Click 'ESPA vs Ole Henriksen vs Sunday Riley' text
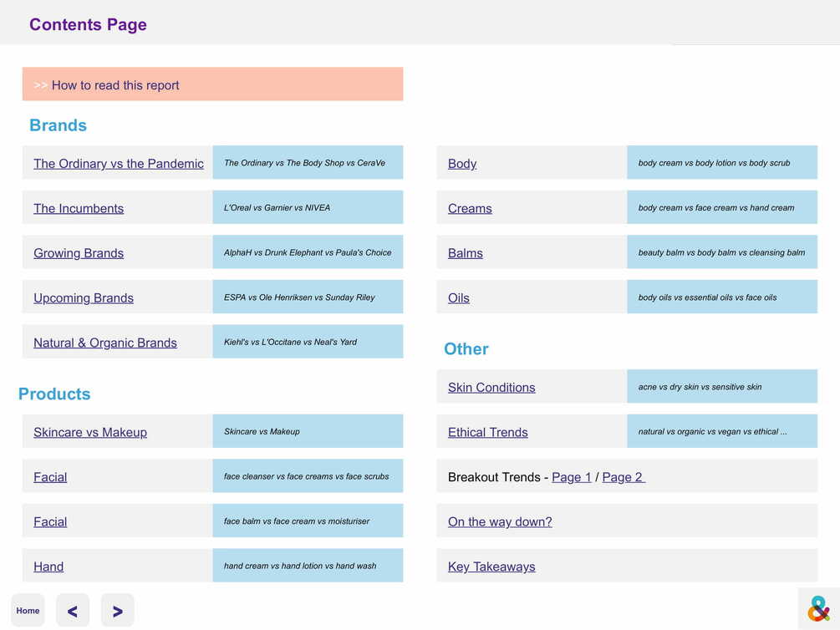The height and width of the screenshot is (630, 840). pos(299,297)
